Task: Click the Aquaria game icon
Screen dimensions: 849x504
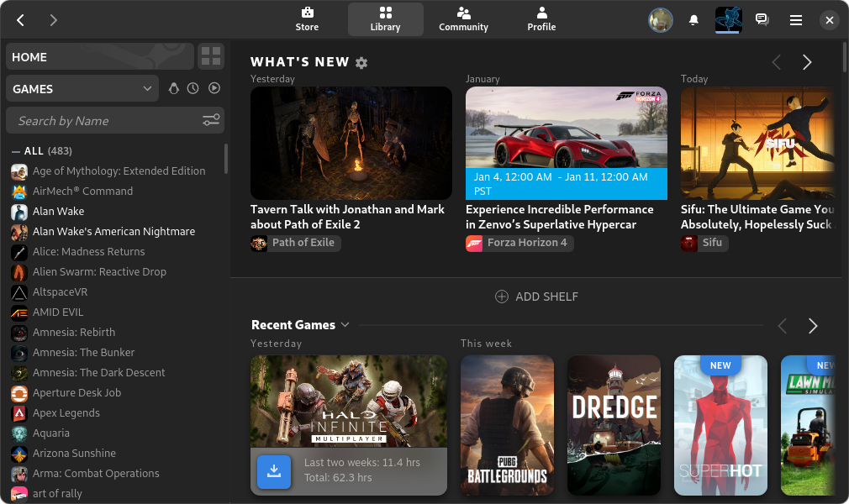Action: click(x=19, y=433)
